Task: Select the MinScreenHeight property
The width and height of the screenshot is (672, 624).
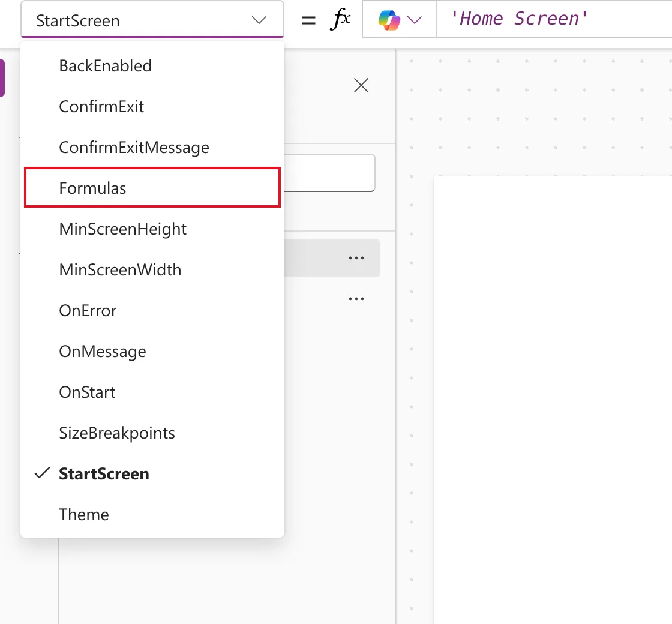Action: coord(152,229)
